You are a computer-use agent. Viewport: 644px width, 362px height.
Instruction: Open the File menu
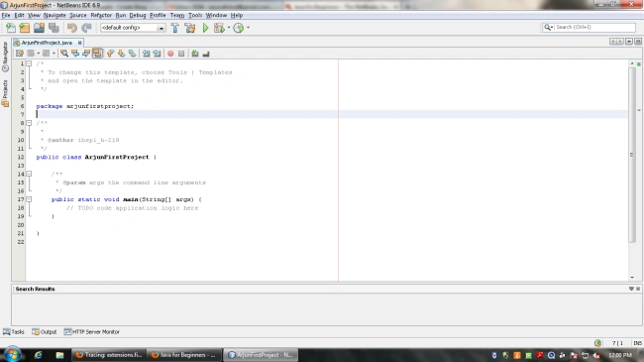click(x=6, y=15)
